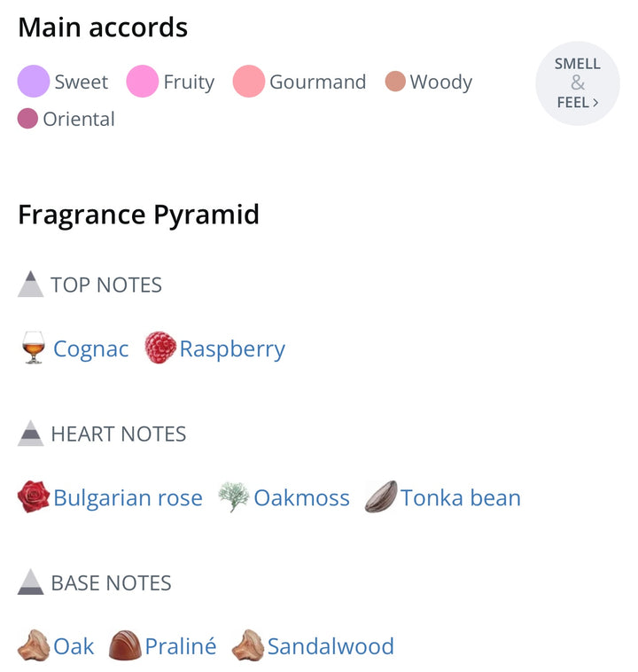Click the raspberry fruit icon
638x672 pixels.
click(160, 348)
